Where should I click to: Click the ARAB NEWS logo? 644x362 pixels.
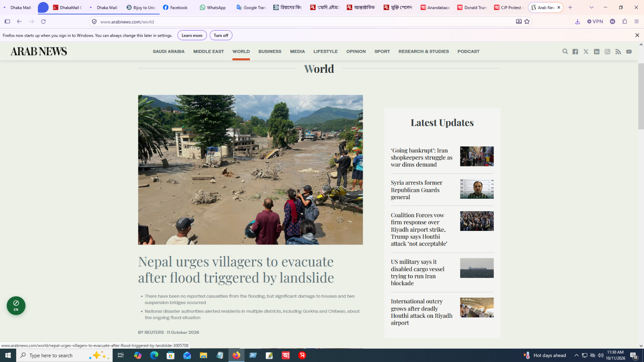(39, 51)
